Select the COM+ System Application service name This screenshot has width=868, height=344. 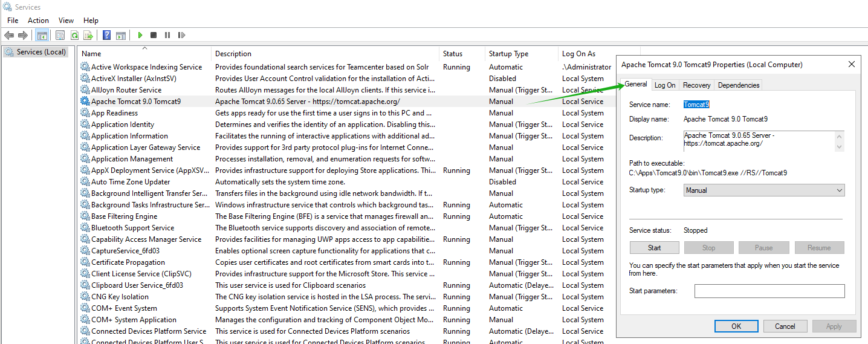[x=134, y=320]
